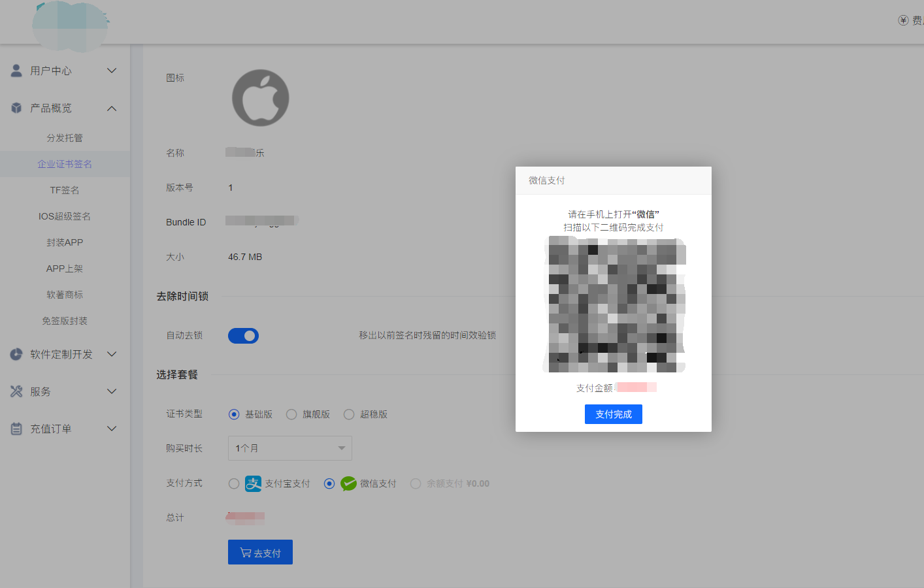This screenshot has width=924, height=588.
Task: Select the 旗舰版 certificate radio button
Action: 291,414
